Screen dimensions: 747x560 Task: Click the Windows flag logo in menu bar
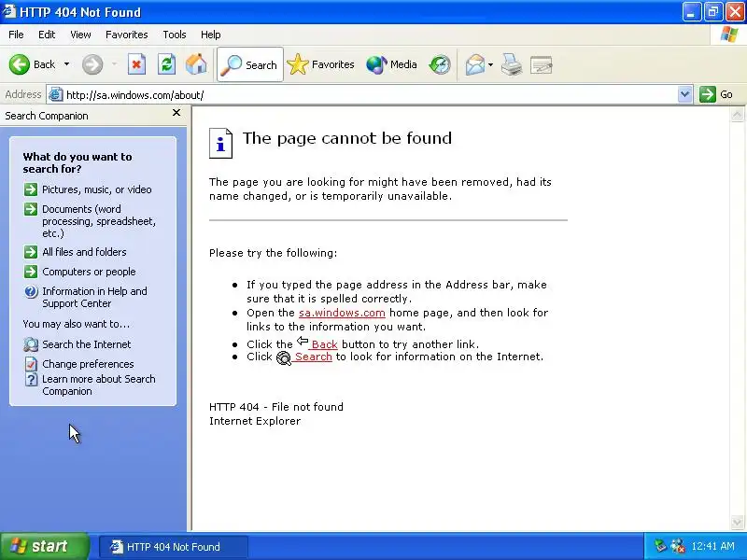tap(729, 35)
